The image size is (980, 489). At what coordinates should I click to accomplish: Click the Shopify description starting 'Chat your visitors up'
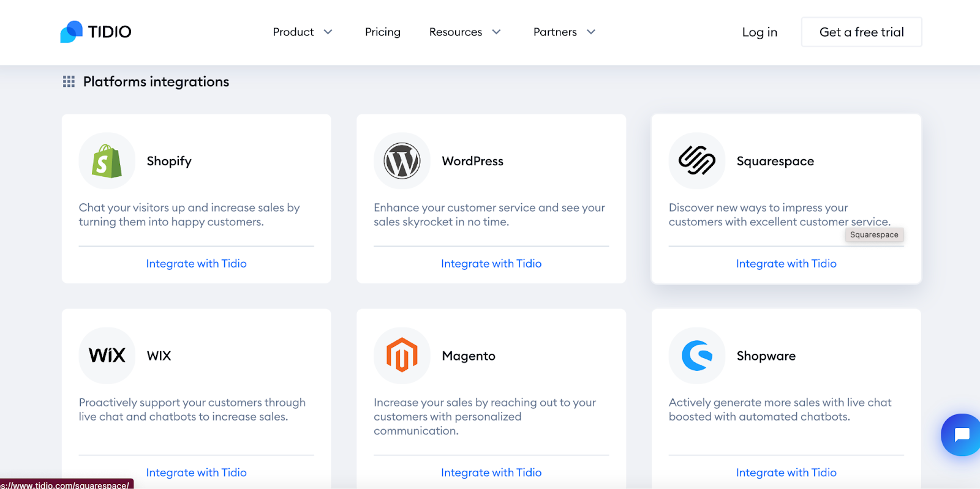[x=189, y=215]
